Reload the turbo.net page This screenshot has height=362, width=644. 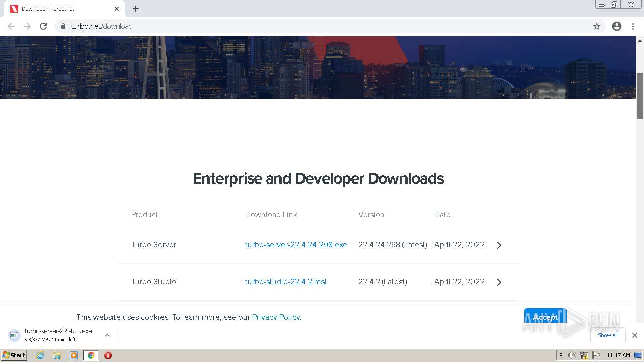43,26
